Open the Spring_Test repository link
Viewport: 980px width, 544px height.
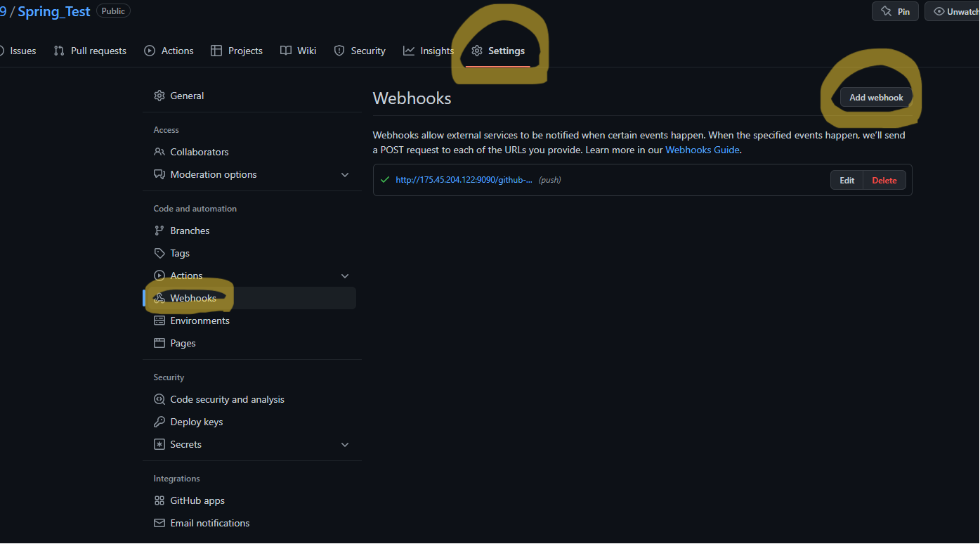[54, 12]
